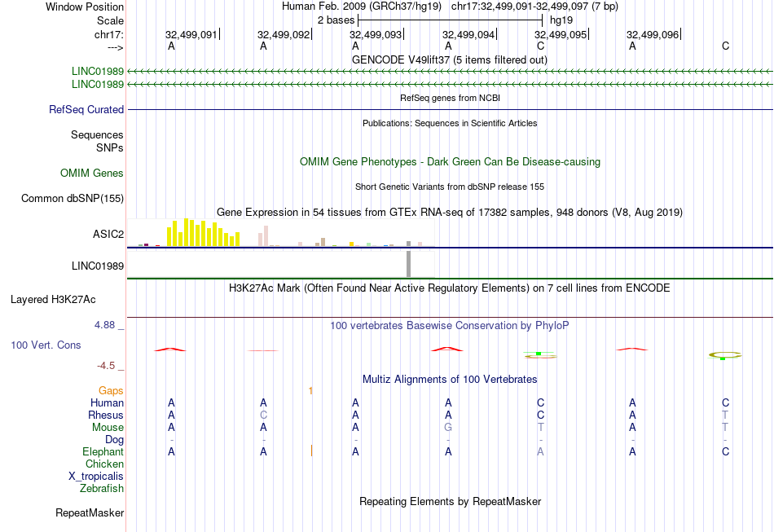The image size is (774, 532).
Task: Click 100 vertebrates Basewise Conservation by PhyloP
Action: point(449,325)
